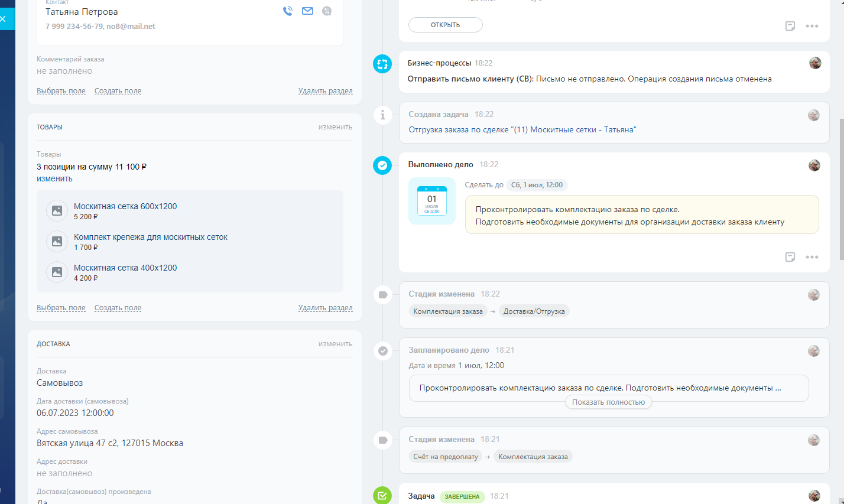Viewport: 844px width, 504px height.
Task: Click Создать поле below Комментарий заказа
Action: tap(118, 91)
